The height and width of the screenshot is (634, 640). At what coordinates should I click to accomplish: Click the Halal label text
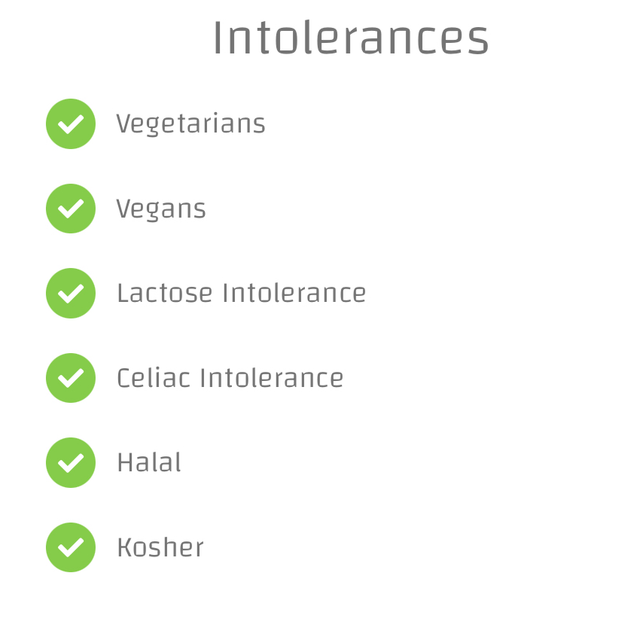[x=149, y=463]
